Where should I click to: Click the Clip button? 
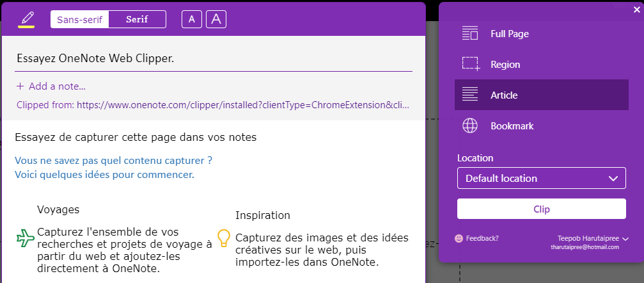541,209
